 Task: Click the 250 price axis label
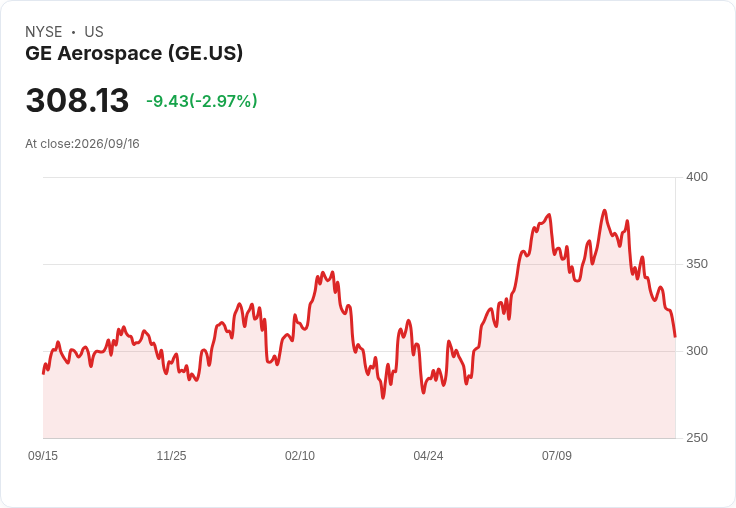(697, 438)
